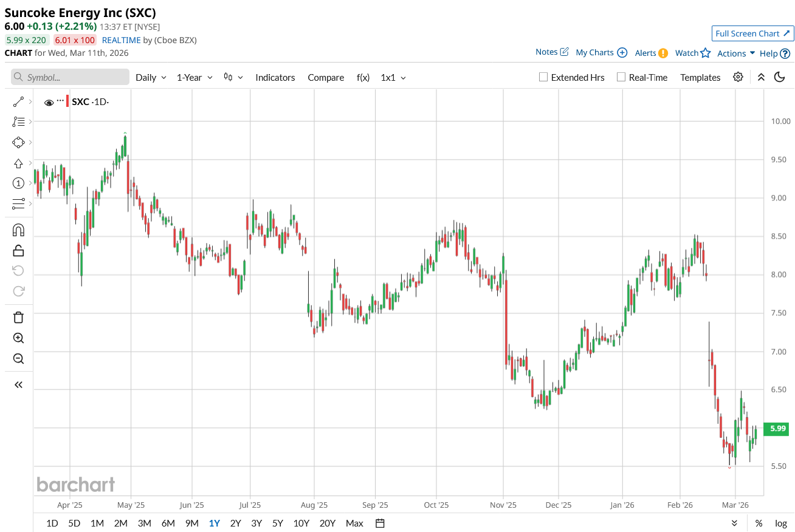Hide the SXC series via eye icon

pyautogui.click(x=49, y=103)
